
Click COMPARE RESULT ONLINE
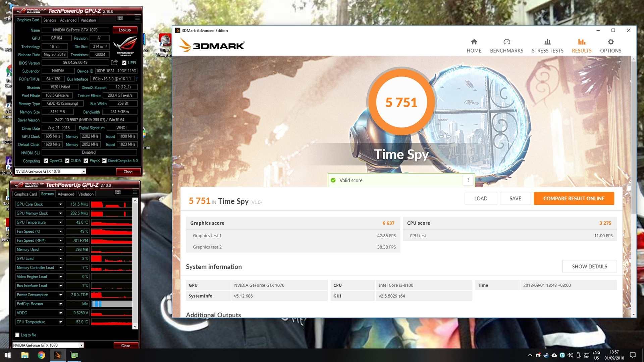(574, 198)
